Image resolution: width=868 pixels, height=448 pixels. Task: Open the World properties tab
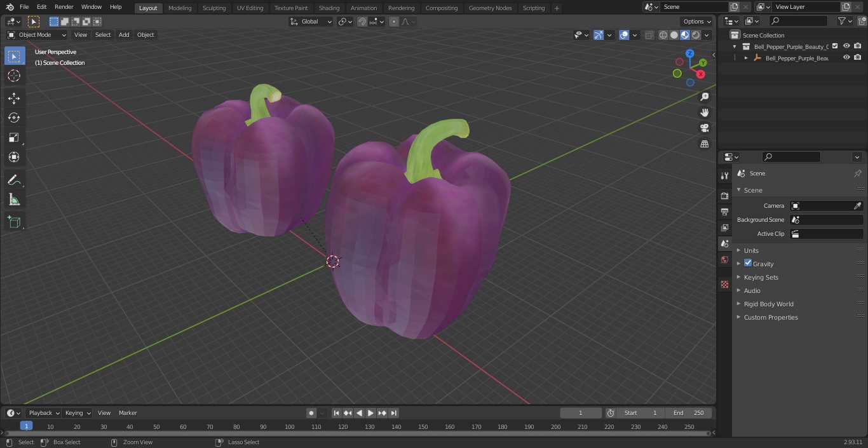[x=724, y=259]
